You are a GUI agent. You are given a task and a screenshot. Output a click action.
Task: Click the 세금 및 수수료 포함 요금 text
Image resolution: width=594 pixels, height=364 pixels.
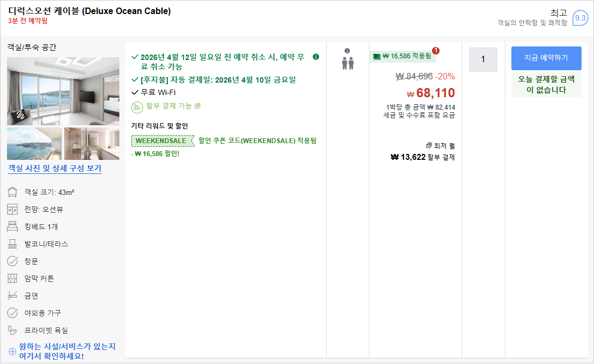pyautogui.click(x=419, y=115)
